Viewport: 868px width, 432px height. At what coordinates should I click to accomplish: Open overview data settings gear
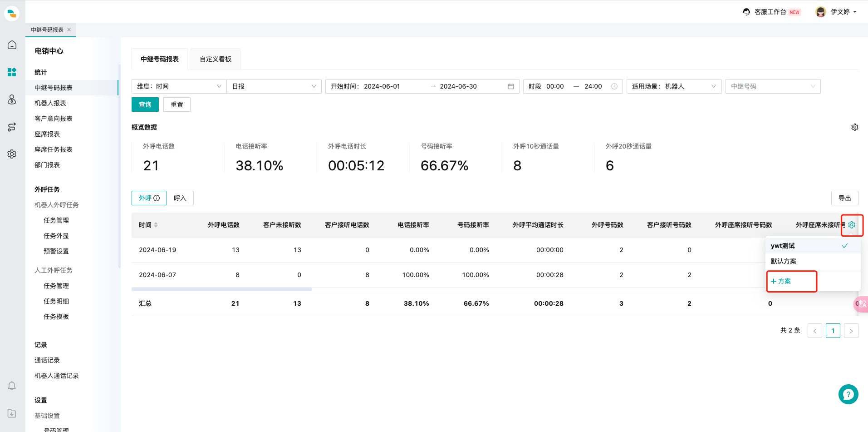855,127
